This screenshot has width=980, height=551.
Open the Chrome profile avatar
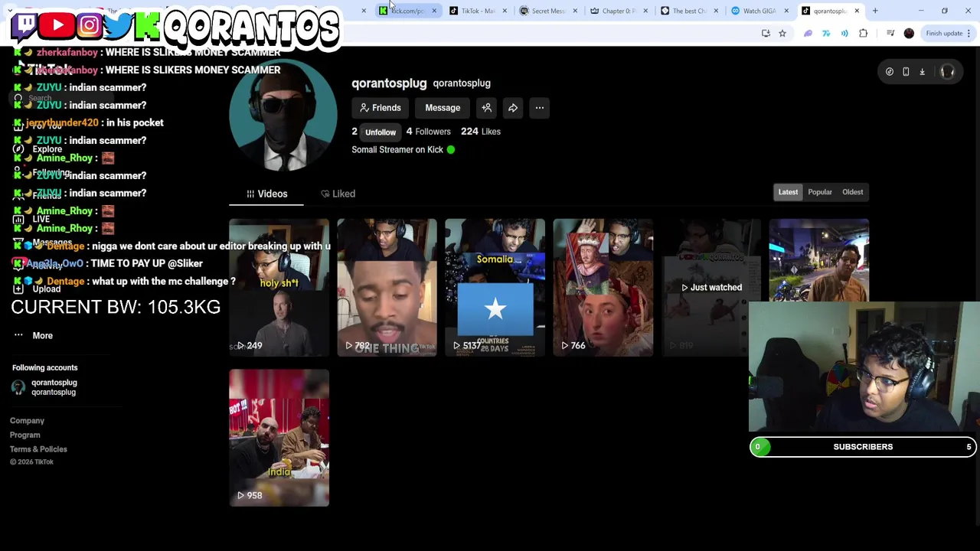[909, 33]
